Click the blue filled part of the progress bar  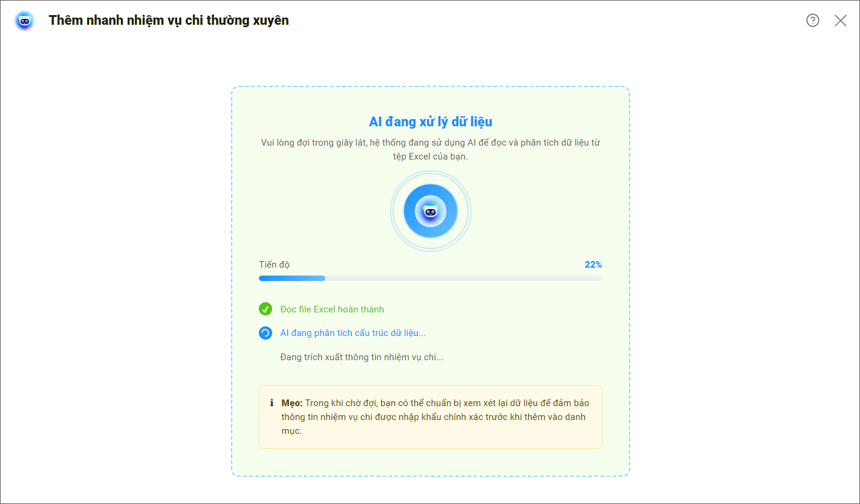tap(292, 279)
